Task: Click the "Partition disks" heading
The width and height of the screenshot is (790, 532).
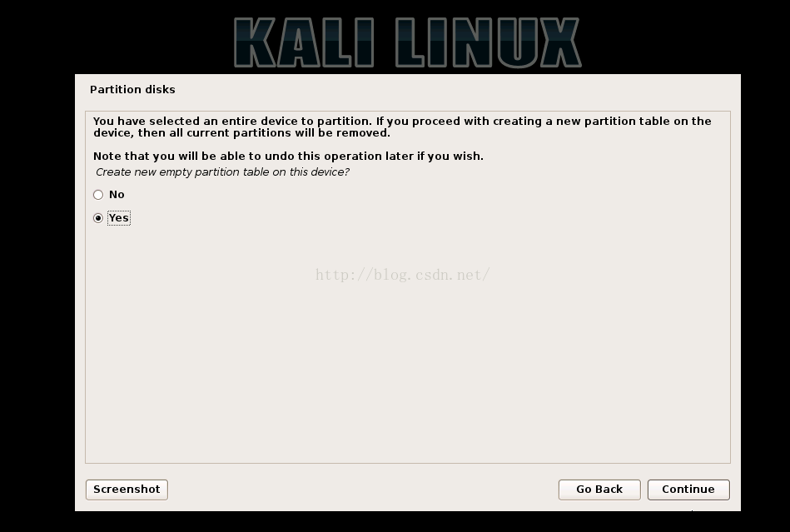Action: tap(132, 90)
